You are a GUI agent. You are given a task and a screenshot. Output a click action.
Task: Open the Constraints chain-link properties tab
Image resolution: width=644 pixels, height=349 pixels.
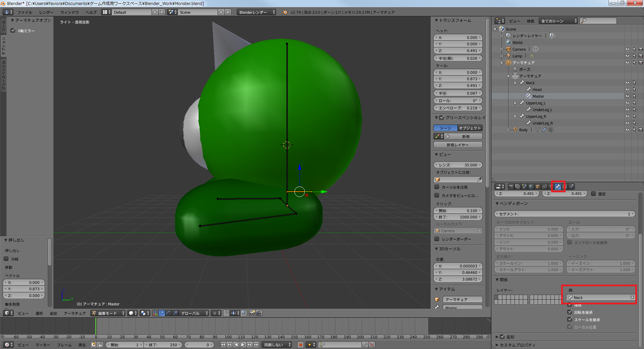click(544, 187)
